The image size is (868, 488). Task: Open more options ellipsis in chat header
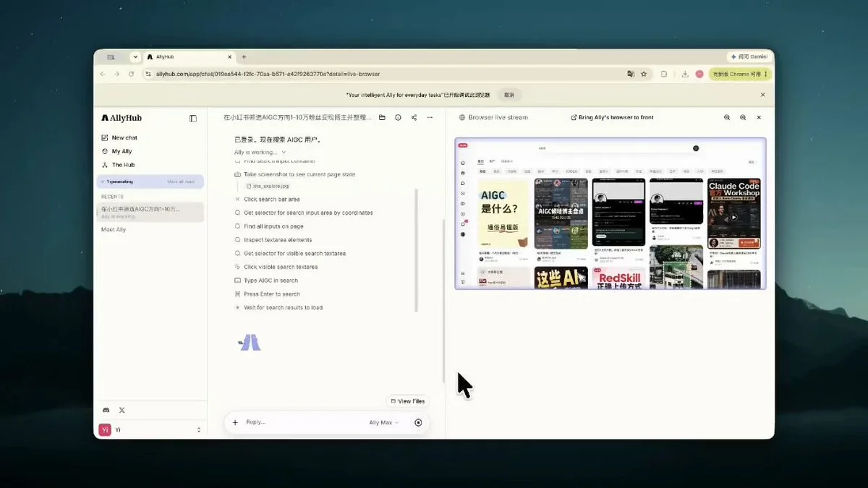(x=430, y=117)
